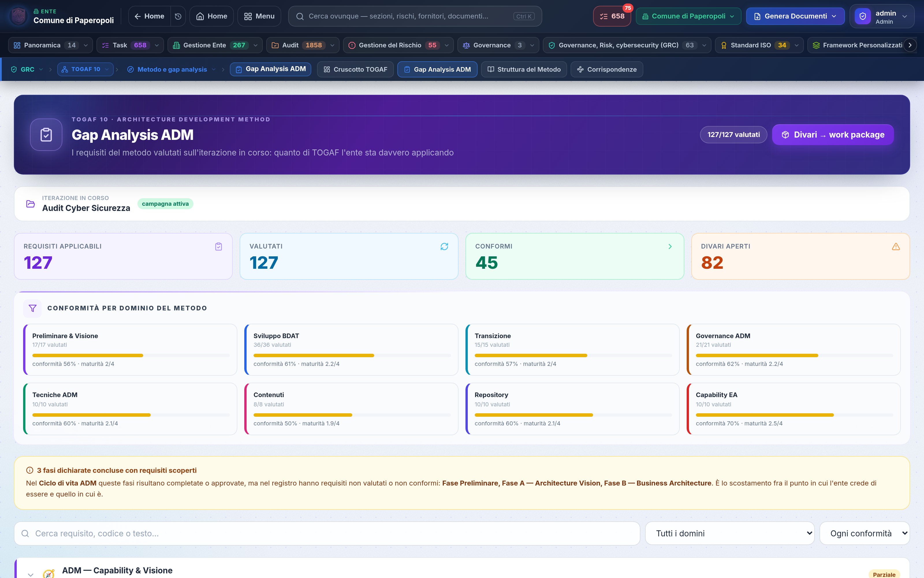The height and width of the screenshot is (578, 924).
Task: Open the Transizione domain card
Action: click(x=572, y=349)
